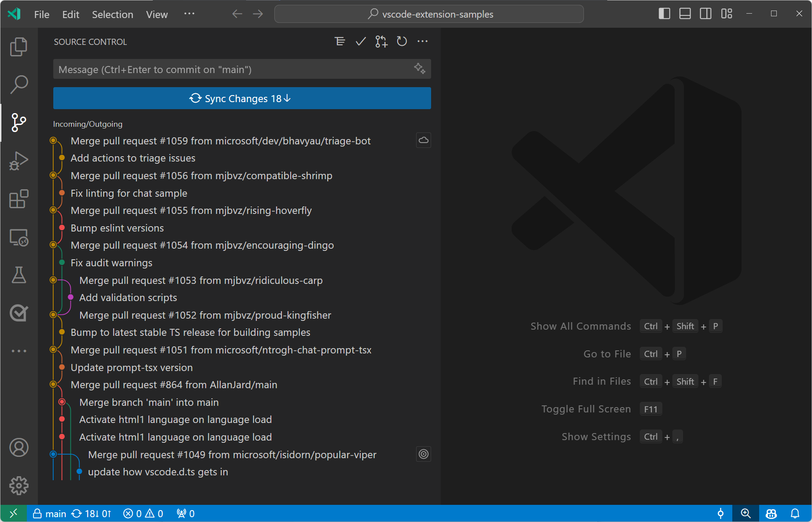Click the commit checkmark icon
Viewport: 812px width, 522px height.
pos(361,41)
